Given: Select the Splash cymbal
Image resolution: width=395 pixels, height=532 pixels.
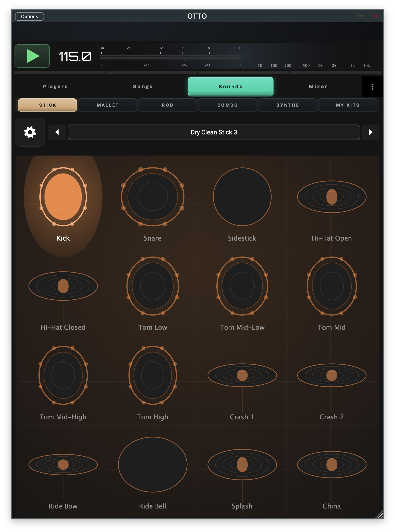Looking at the screenshot, I should (242, 464).
